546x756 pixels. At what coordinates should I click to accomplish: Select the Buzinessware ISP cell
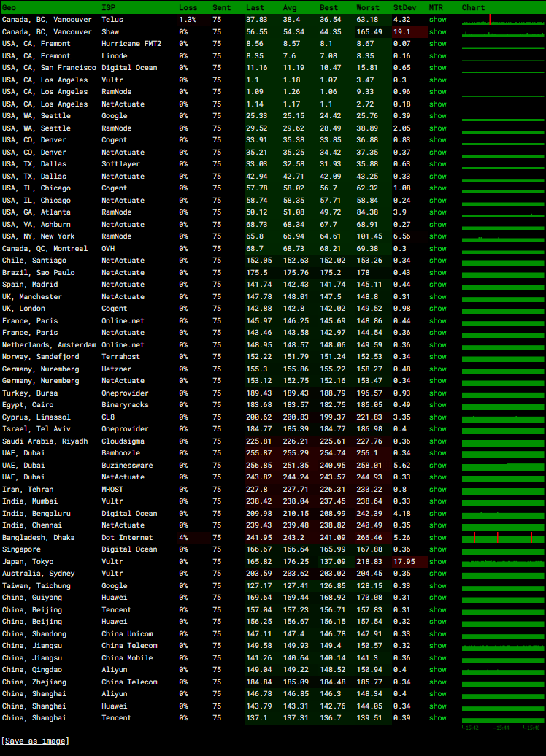127,466
